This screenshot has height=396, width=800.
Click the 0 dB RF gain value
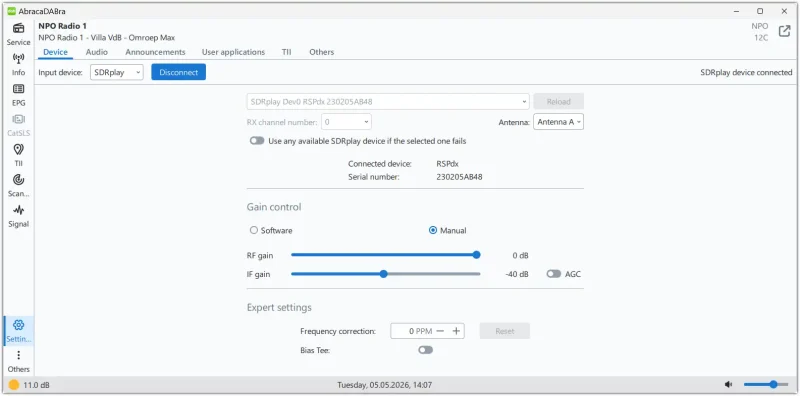(520, 255)
